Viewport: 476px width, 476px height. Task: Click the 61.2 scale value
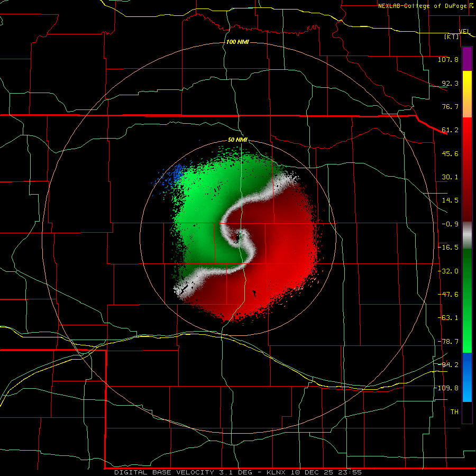450,130
